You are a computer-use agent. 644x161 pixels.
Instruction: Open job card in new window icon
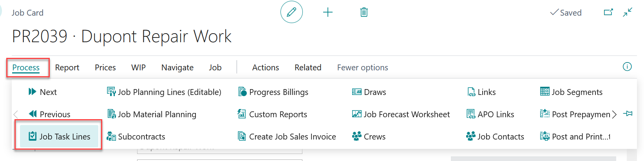[608, 13]
